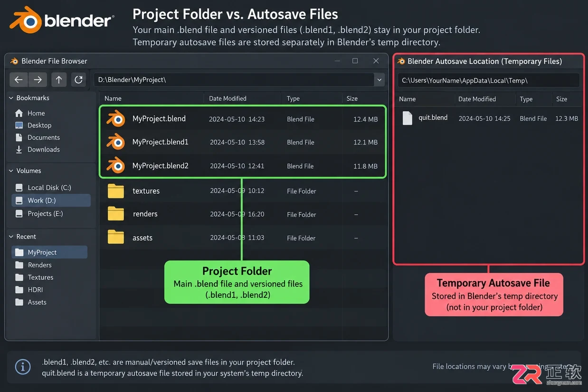Click the quit.blend file icon
Image resolution: width=588 pixels, height=392 pixels.
[x=408, y=118]
